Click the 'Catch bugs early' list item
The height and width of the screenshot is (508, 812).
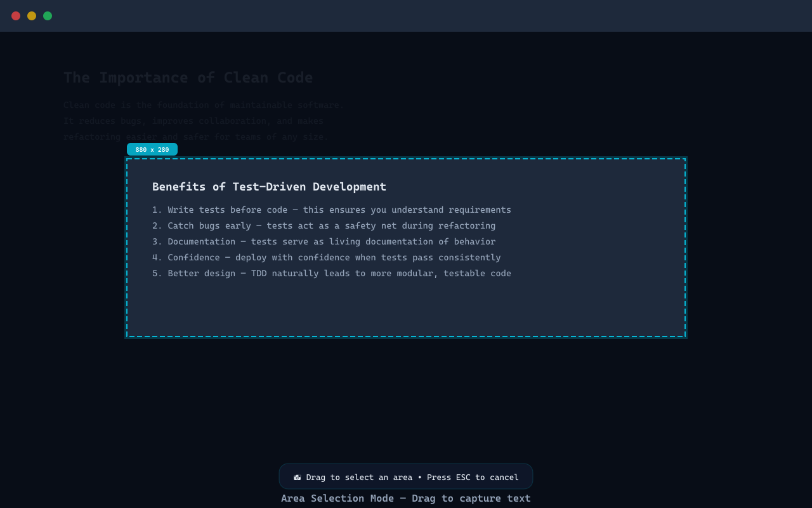tap(324, 225)
